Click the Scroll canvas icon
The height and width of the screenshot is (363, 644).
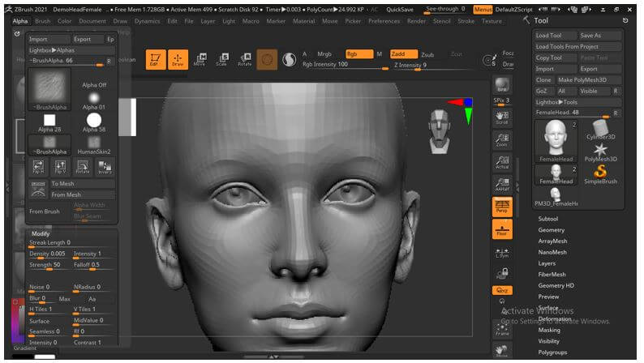[502, 119]
